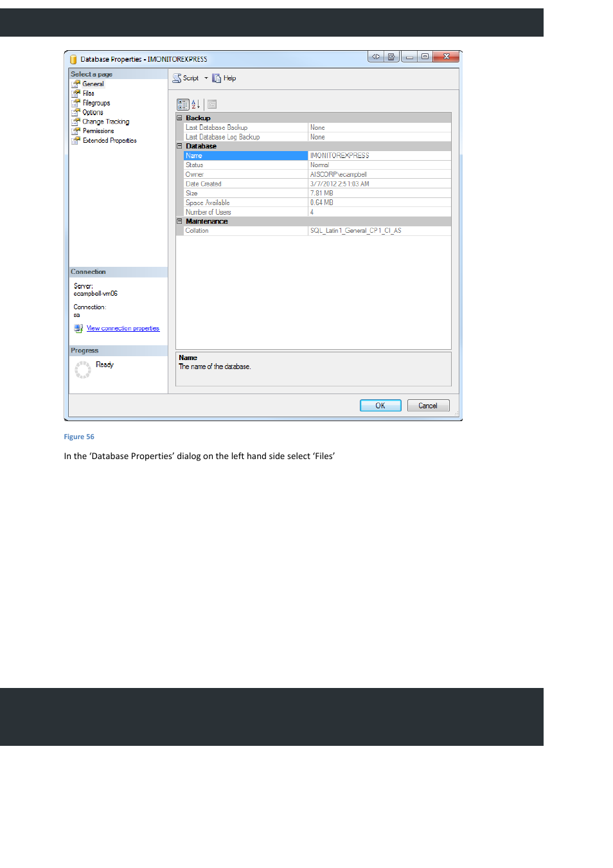Click the 3/7/2012 date created value
The height and width of the screenshot is (868, 613).
(x=340, y=184)
